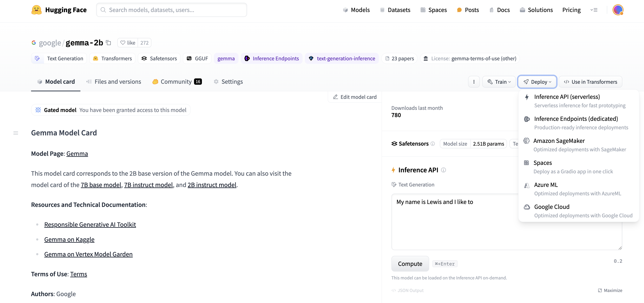Focus the search models input field
The height and width of the screenshot is (303, 644).
(172, 10)
